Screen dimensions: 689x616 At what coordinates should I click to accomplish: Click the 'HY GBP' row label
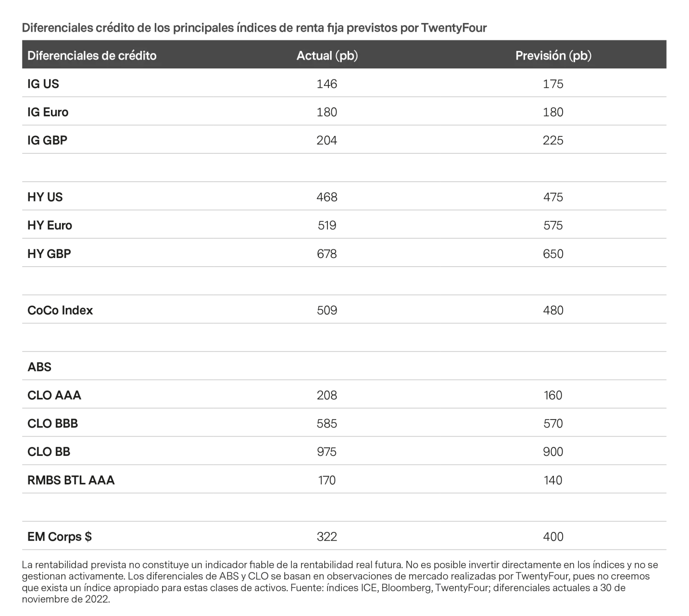point(49,254)
